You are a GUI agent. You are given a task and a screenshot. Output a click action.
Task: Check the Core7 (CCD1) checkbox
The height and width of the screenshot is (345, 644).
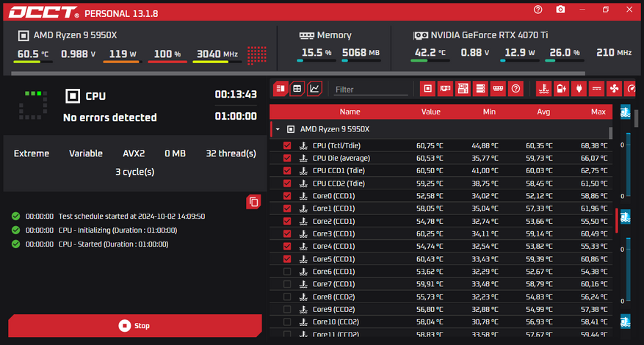(x=287, y=284)
